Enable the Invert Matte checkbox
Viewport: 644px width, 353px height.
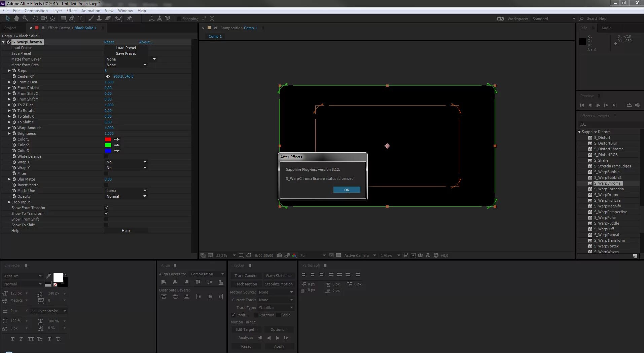pos(106,185)
